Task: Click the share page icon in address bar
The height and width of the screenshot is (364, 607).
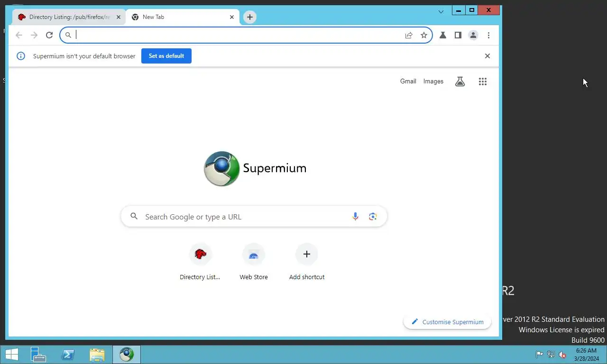Action: pyautogui.click(x=409, y=35)
